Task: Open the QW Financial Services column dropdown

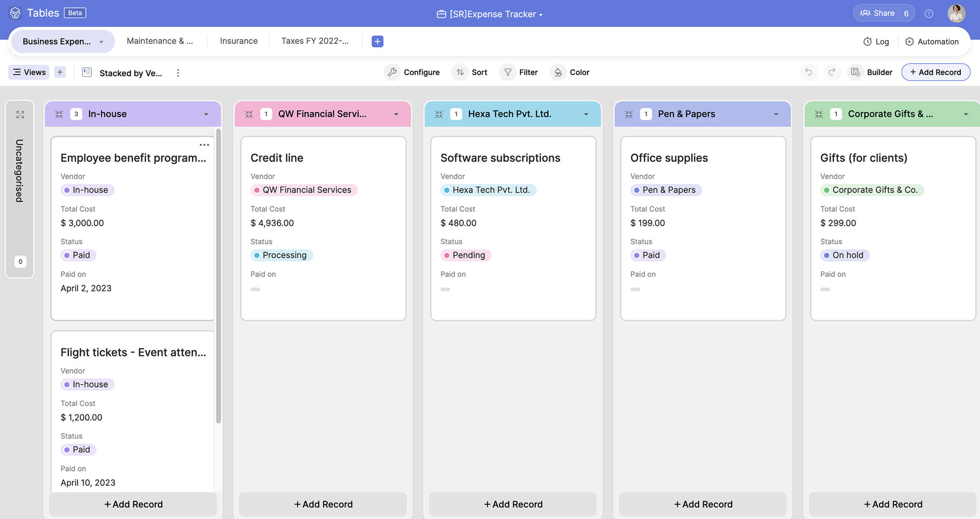Action: click(x=396, y=114)
